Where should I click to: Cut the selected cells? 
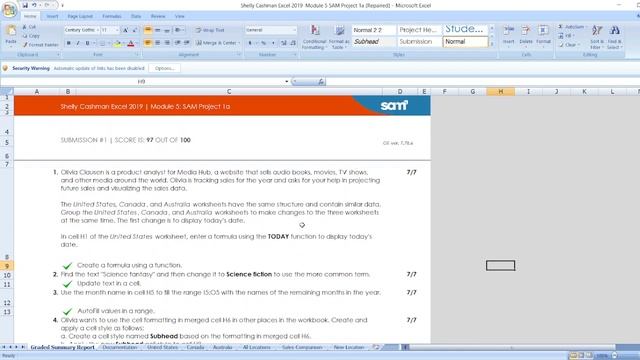pos(29,27)
